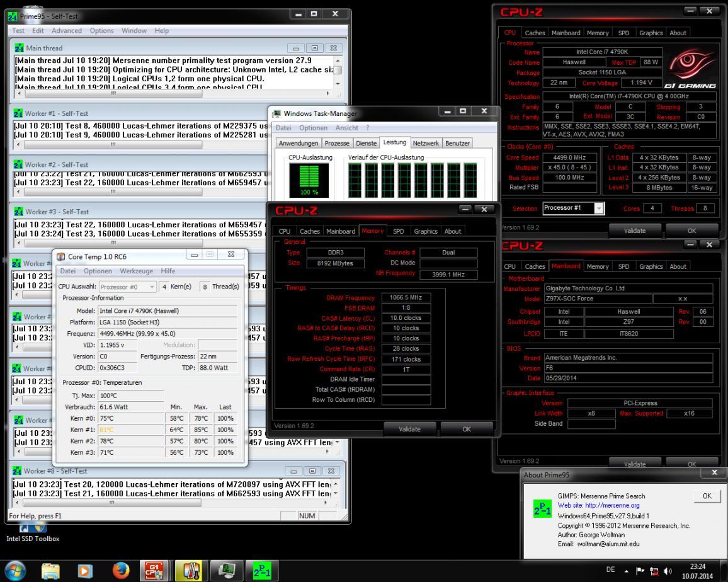728x582 pixels.
Task: Click Verbrauch 61.6 Watt value
Action: [x=130, y=407]
